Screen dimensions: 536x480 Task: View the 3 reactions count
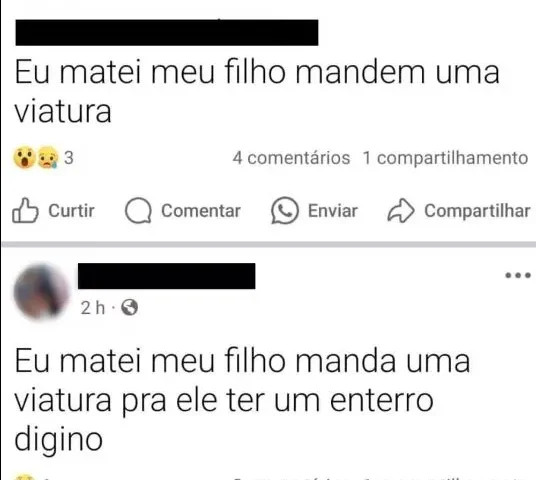[69, 158]
